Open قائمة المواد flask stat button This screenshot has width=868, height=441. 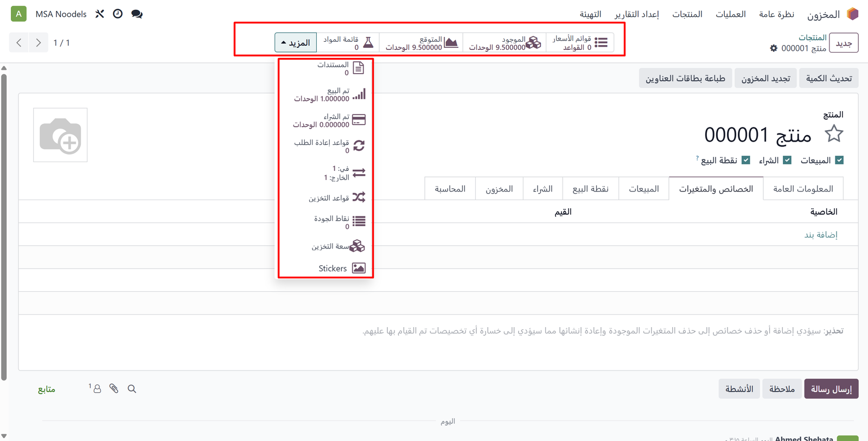(x=348, y=43)
